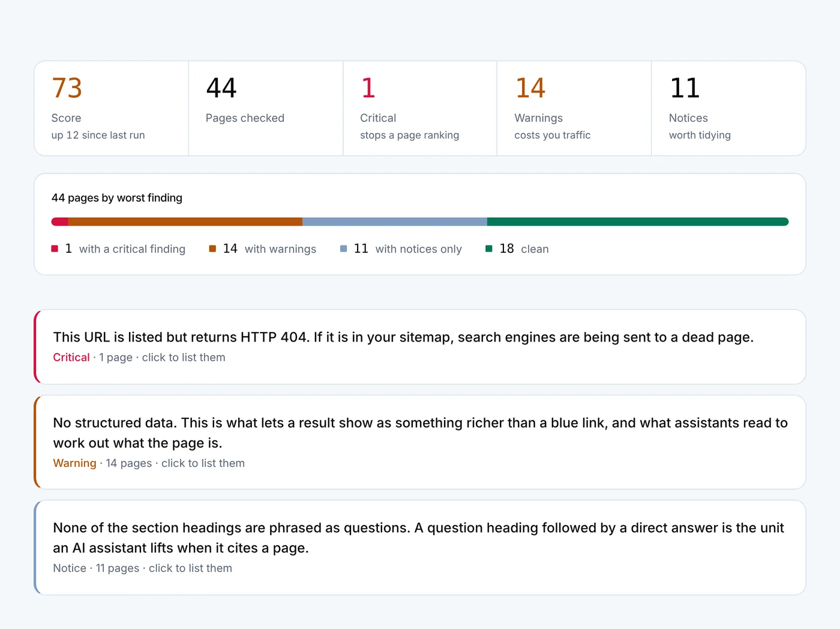The height and width of the screenshot is (629, 840).
Task: Click the '44 pages by worst finding' heading
Action: pos(117,197)
